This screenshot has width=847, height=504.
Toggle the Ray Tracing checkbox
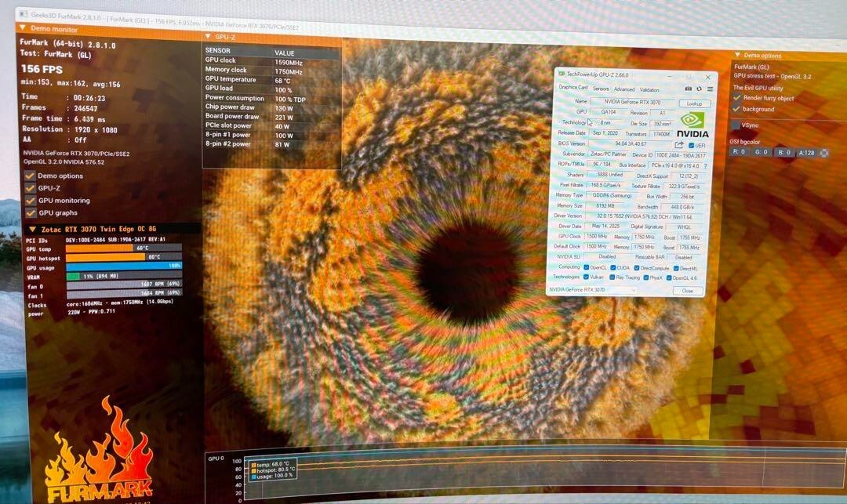pos(612,277)
